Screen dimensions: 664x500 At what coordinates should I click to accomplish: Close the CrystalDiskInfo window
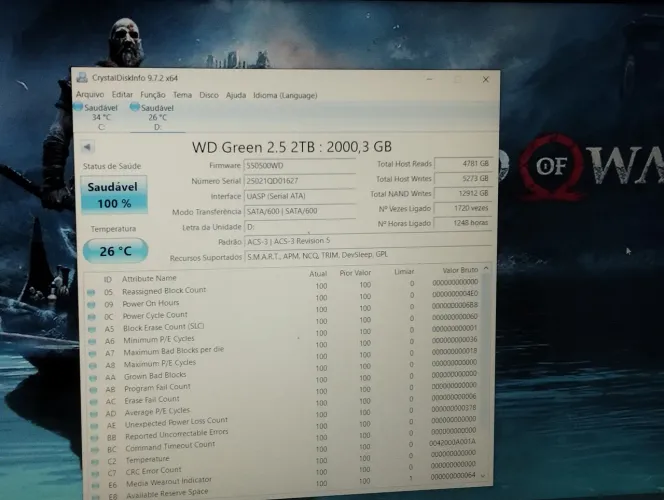486,79
